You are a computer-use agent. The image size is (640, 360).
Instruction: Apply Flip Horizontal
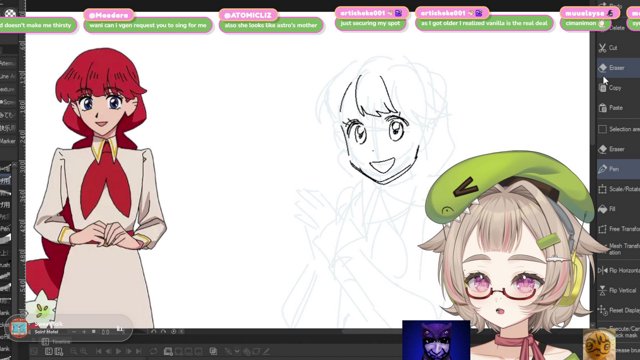click(618, 270)
